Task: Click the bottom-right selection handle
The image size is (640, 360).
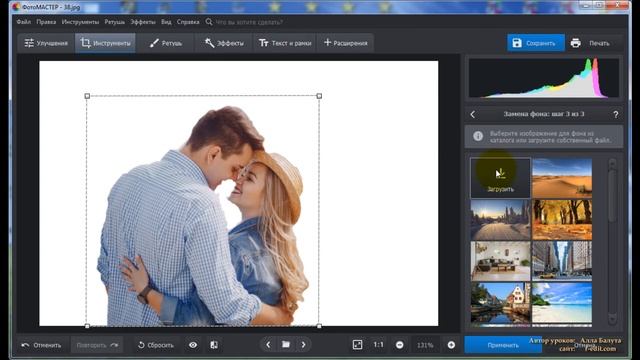Action: pos(319,326)
